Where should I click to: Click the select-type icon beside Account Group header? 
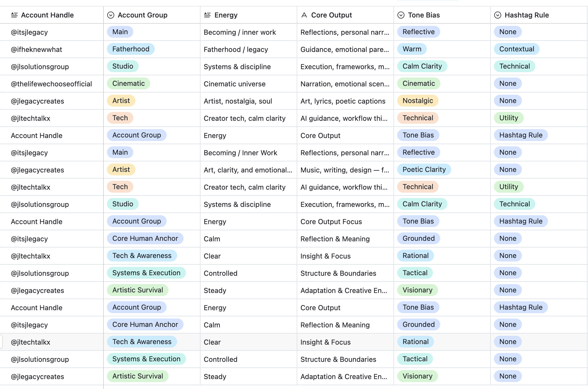(111, 15)
